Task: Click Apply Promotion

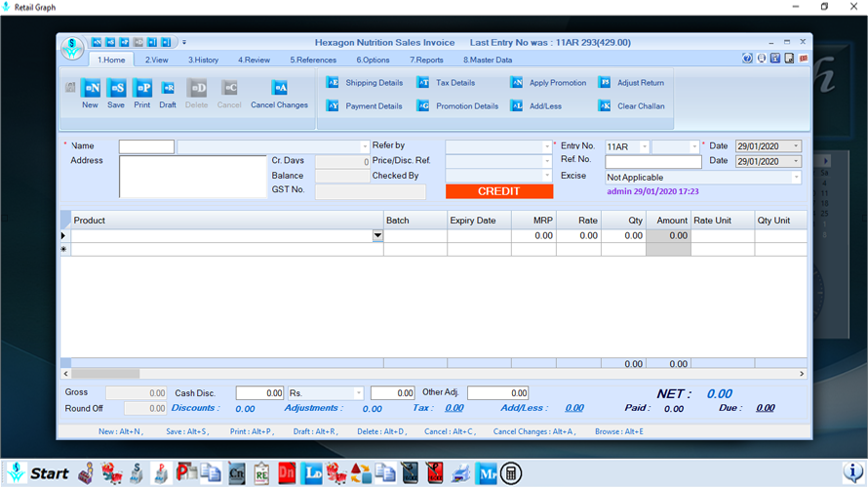Action: point(548,83)
